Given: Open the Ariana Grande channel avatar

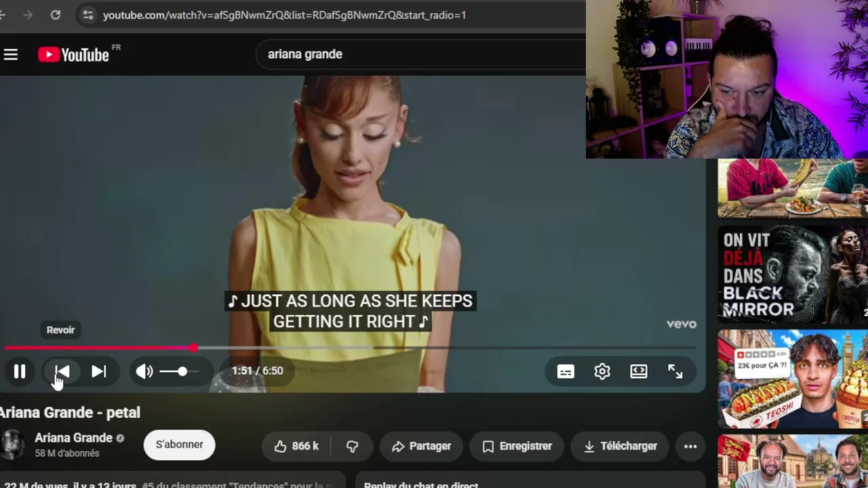Looking at the screenshot, I should tap(12, 445).
